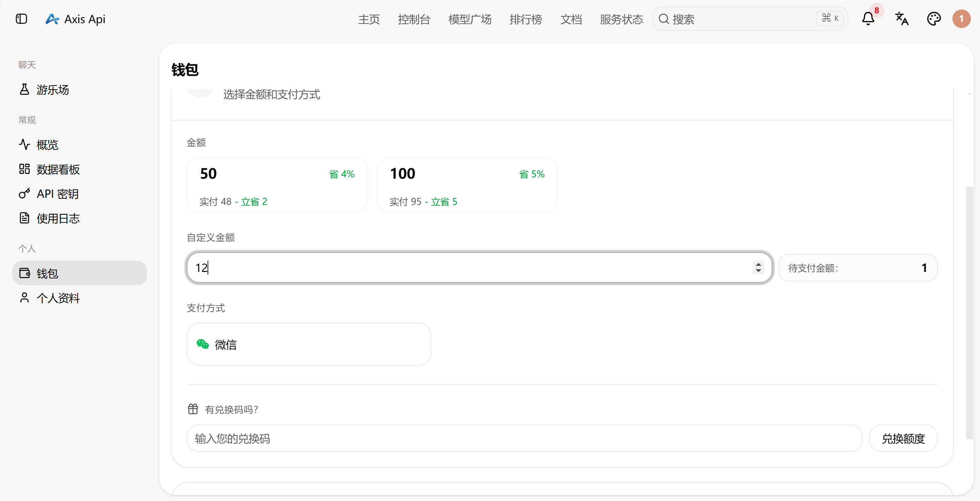
Task: Click the ⌘ K shortcut badge
Action: click(x=830, y=18)
